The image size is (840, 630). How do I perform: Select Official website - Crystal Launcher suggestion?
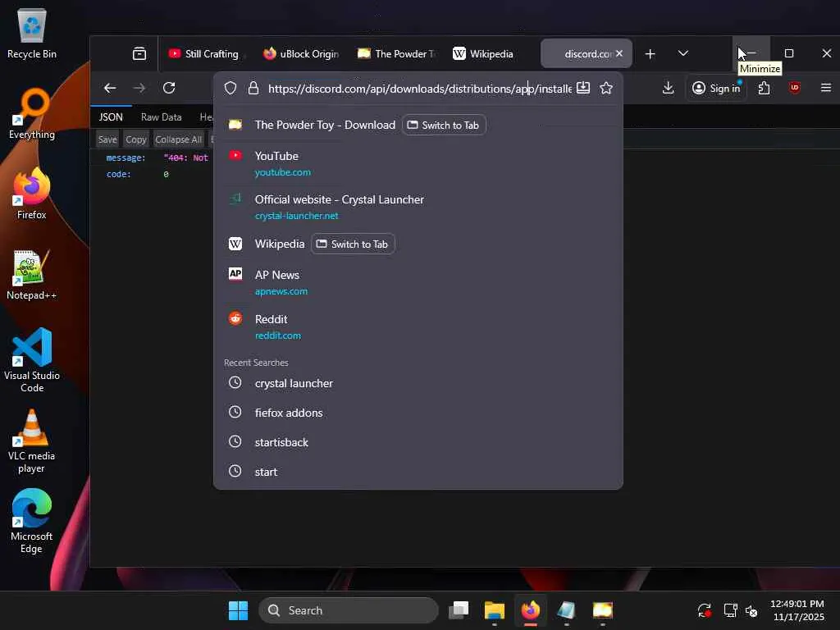(418, 207)
